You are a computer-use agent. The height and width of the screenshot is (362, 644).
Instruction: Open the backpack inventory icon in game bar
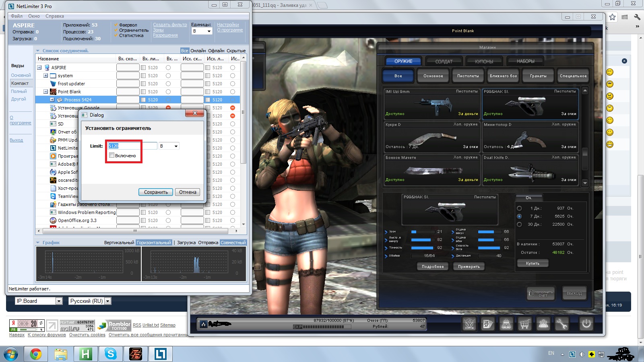coord(506,323)
